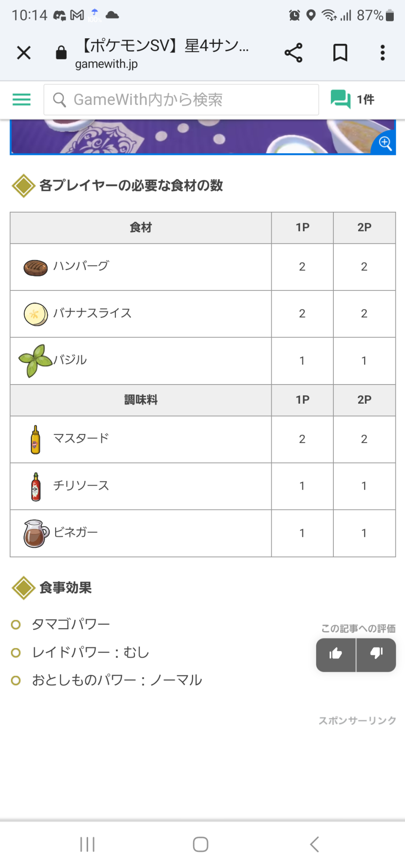Tap the チリソース bottle icon
Screen dimensions: 405x868
(x=36, y=487)
